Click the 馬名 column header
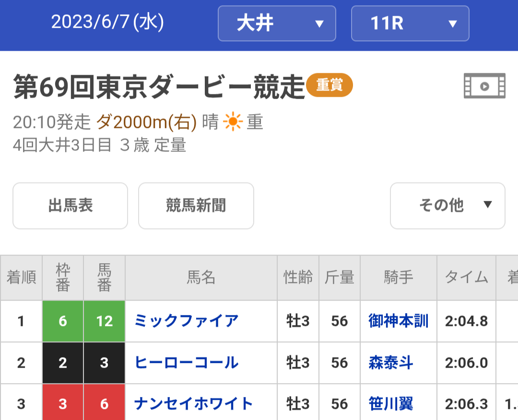 pos(201,278)
